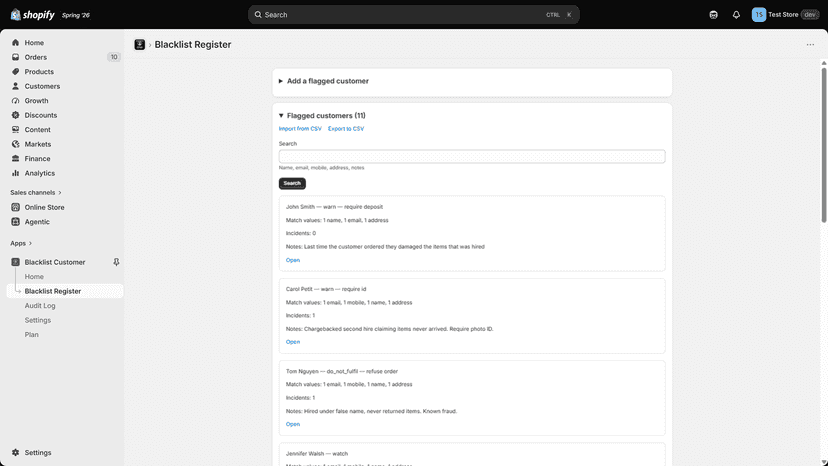Image resolution: width=828 pixels, height=466 pixels.
Task: Open John Smith's flagged record
Action: pos(293,260)
